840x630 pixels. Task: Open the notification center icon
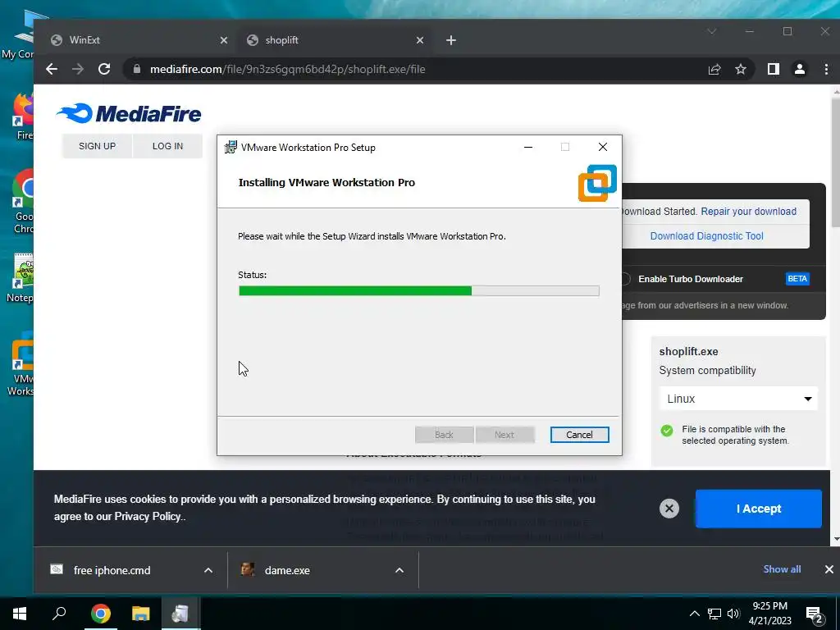(x=814, y=614)
